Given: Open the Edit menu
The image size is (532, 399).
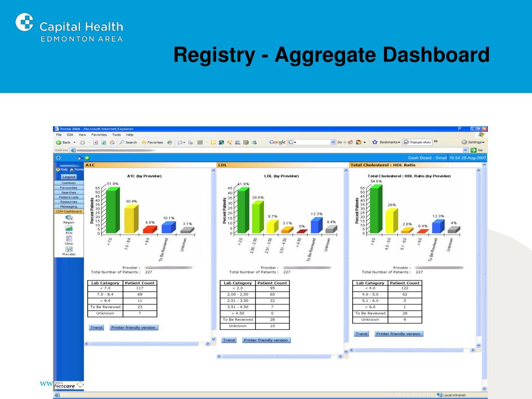Looking at the screenshot, I should click(70, 135).
